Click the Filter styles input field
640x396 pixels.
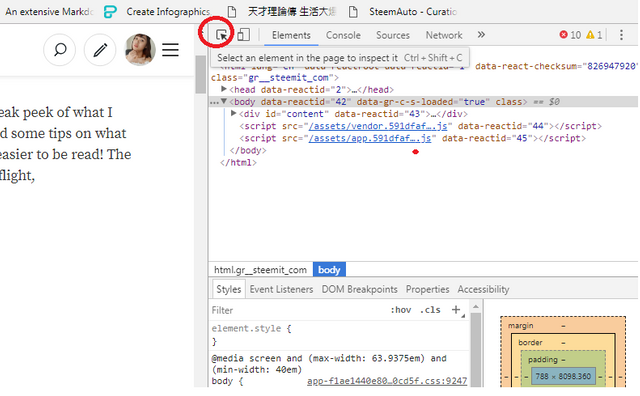[x=298, y=310]
